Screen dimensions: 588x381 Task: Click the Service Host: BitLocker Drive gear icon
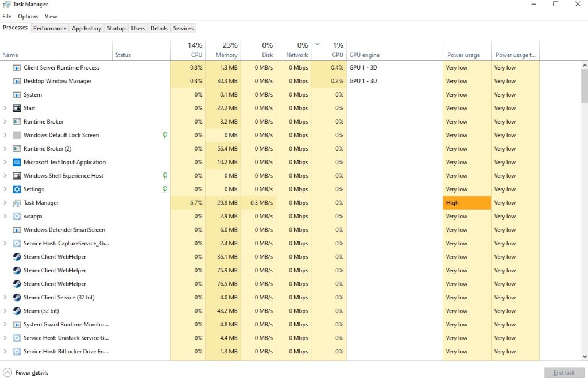click(x=17, y=351)
